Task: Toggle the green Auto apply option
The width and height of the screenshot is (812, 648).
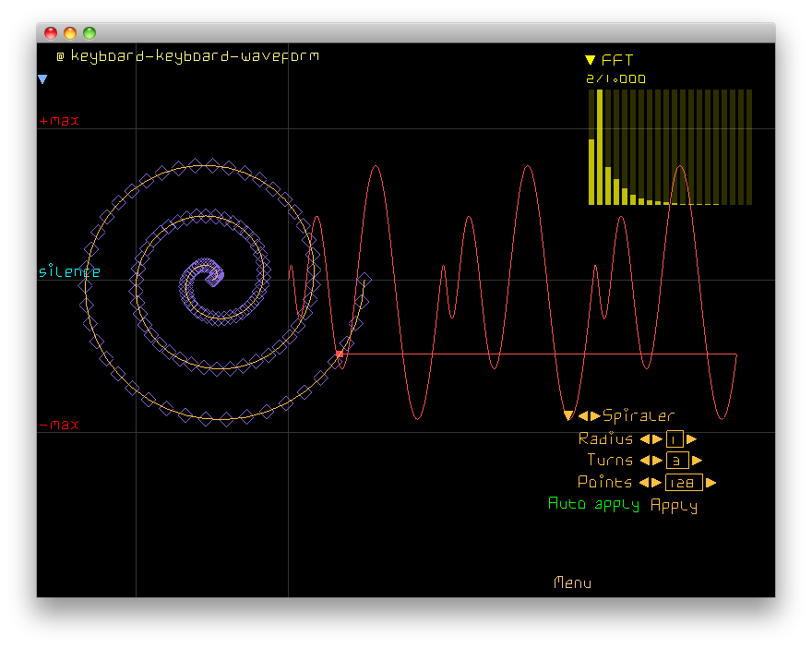Action: tap(593, 505)
